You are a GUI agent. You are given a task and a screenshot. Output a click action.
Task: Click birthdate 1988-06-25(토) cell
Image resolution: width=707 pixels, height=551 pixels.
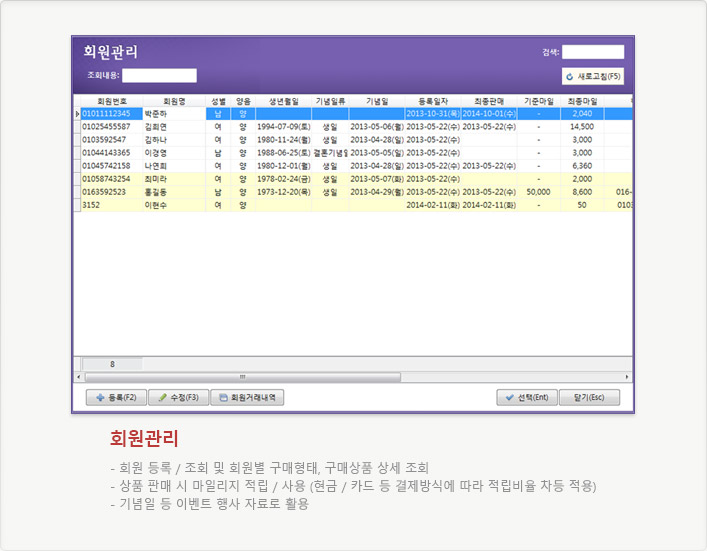point(284,153)
